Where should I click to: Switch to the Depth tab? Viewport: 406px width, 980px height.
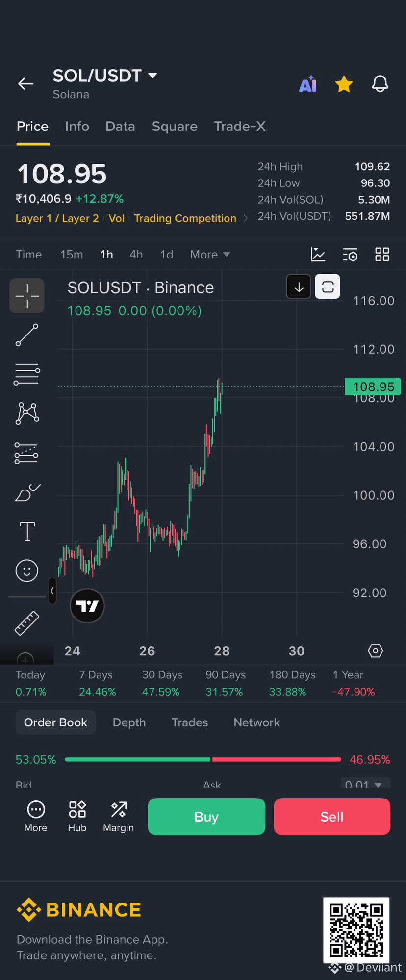(129, 722)
